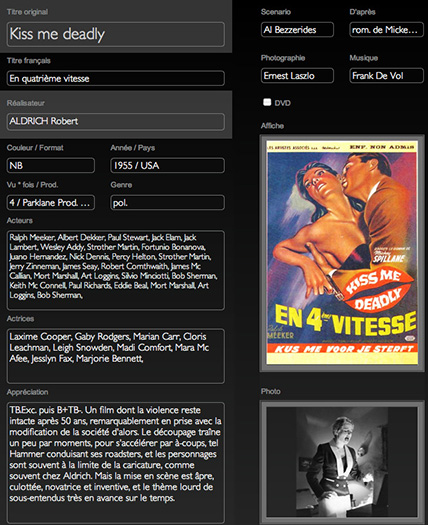Screen dimensions: 428x525
Task: Select the Couleur / Format field 'NB'
Action: pyautogui.click(x=51, y=165)
